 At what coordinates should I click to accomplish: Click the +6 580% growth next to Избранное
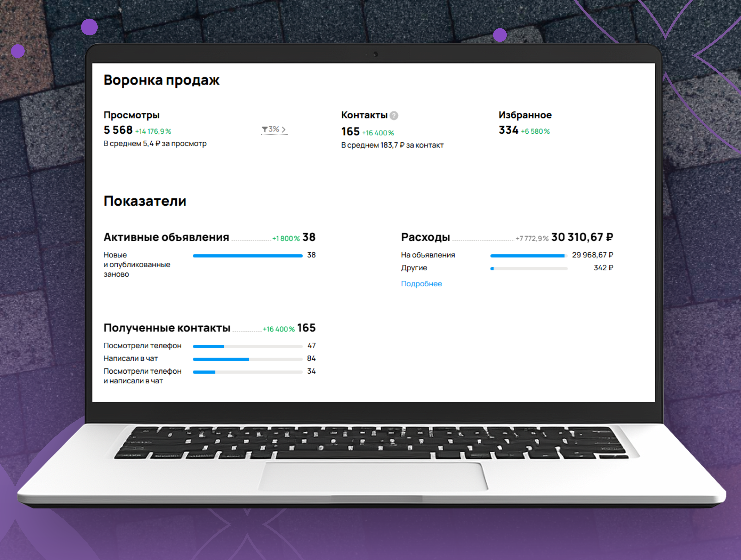(535, 131)
